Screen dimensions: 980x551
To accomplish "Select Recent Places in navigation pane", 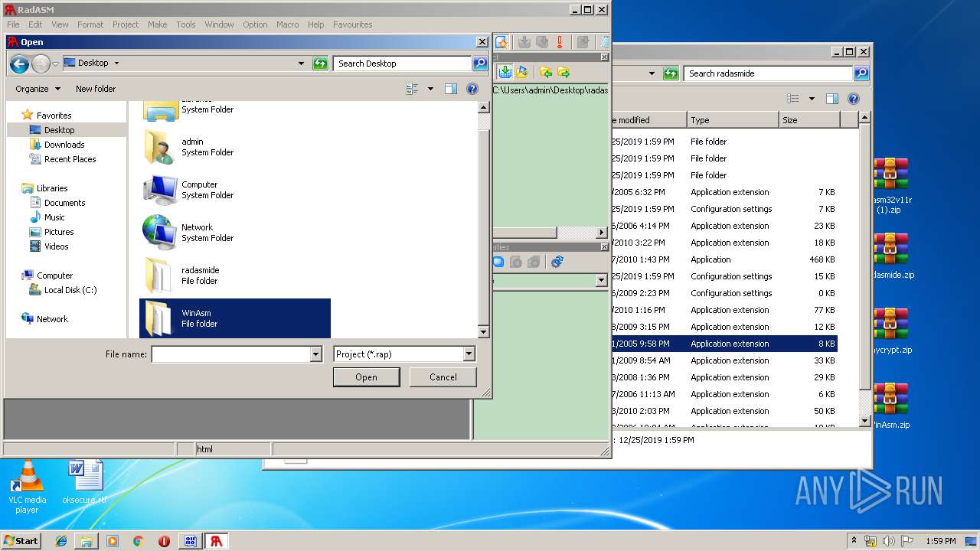I will click(x=70, y=159).
